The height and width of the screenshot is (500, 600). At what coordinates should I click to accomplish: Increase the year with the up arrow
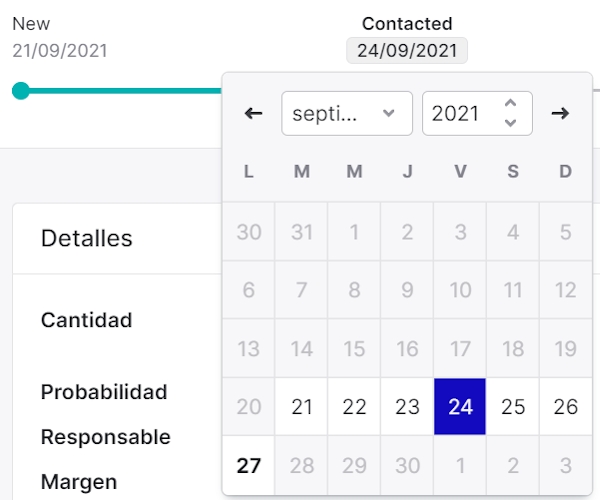click(511, 104)
